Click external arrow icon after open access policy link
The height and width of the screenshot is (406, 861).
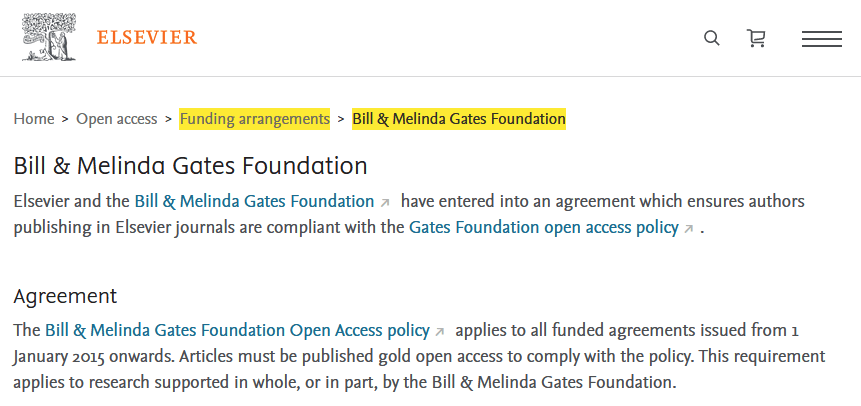click(688, 228)
